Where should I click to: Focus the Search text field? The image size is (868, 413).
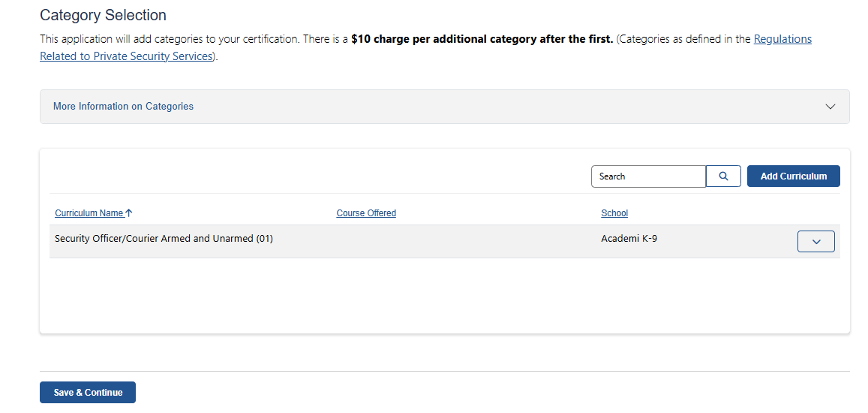tap(648, 176)
